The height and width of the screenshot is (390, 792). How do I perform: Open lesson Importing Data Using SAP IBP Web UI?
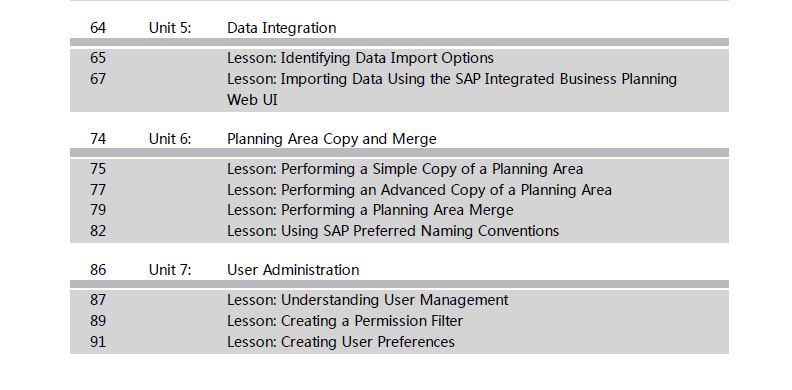click(452, 89)
